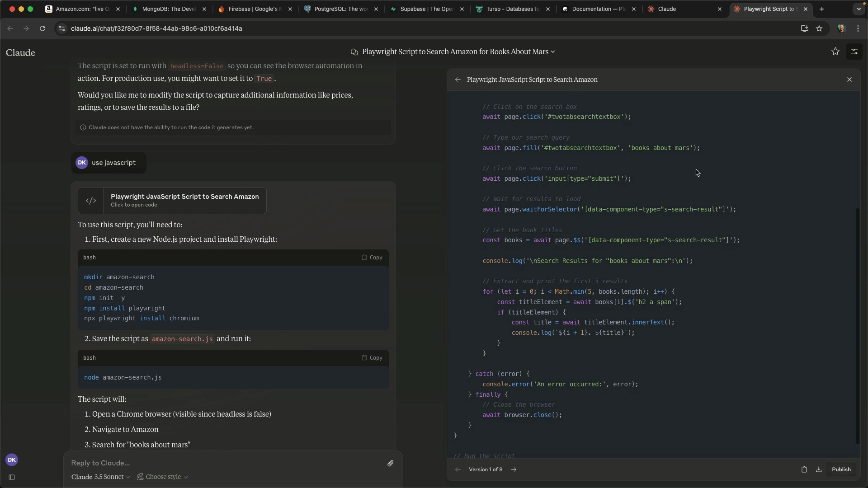
Task: Open the DK account avatar at bottom left
Action: [x=12, y=460]
